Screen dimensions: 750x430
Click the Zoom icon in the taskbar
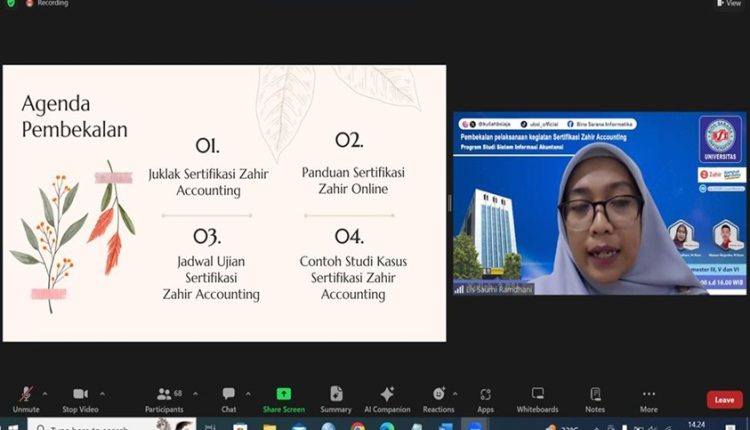coord(474,425)
